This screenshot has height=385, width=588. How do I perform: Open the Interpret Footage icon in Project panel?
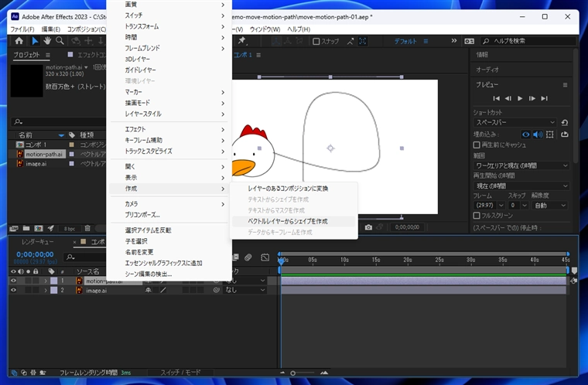(x=14, y=228)
